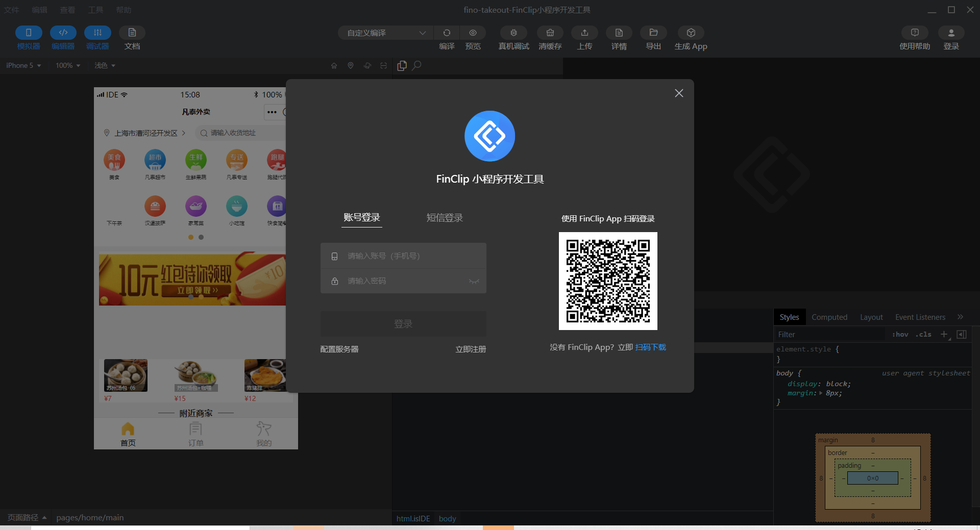Click the 预览 preview eye icon
This screenshot has width=980, height=530.
coord(473,33)
